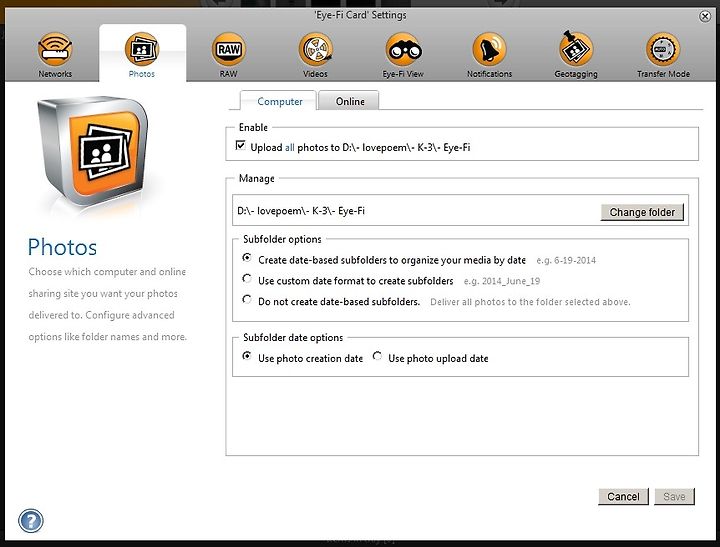Viewport: 720px width, 547px height.
Task: Select Create date-based subfolders option
Action: [x=247, y=258]
